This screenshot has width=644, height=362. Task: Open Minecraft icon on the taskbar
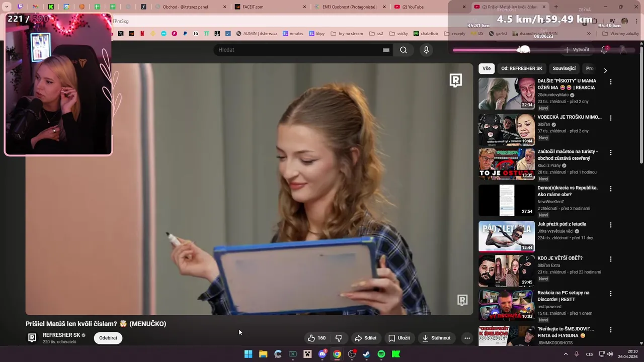[307, 354]
